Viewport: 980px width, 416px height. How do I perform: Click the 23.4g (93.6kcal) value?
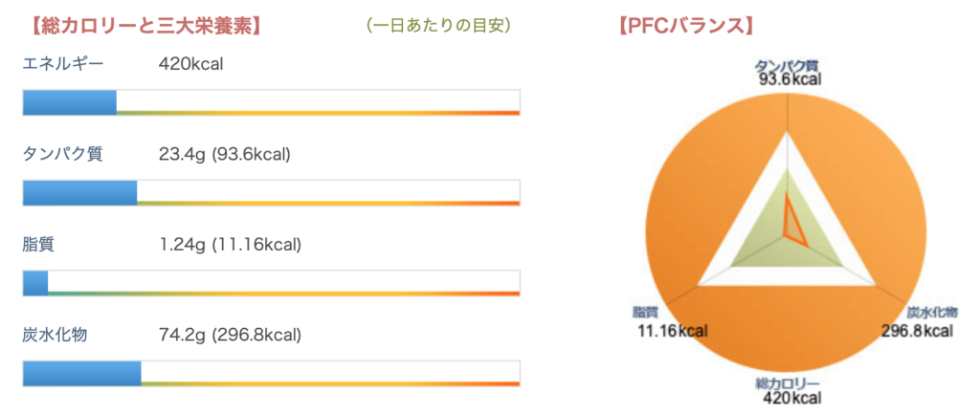click(x=225, y=155)
